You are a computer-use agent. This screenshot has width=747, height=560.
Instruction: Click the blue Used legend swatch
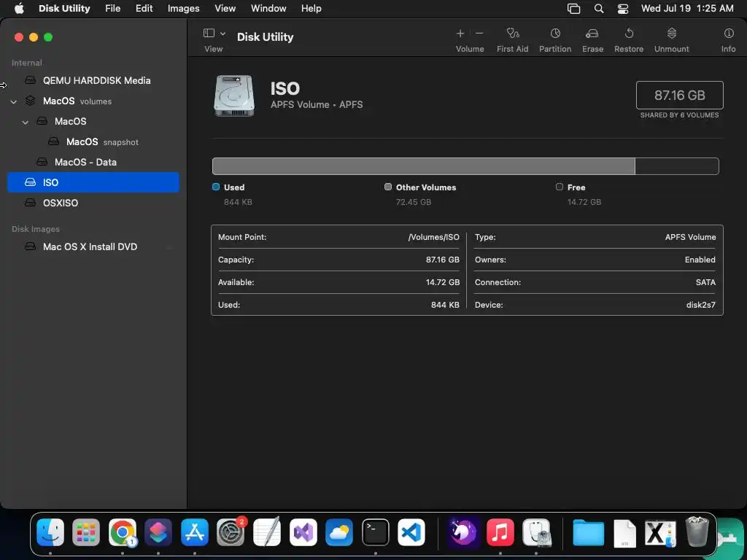[x=216, y=187]
